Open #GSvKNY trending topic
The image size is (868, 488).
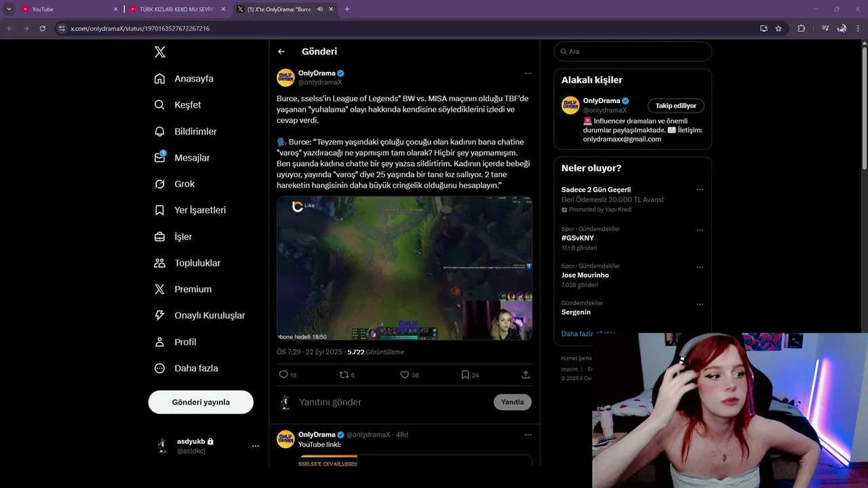pos(577,238)
